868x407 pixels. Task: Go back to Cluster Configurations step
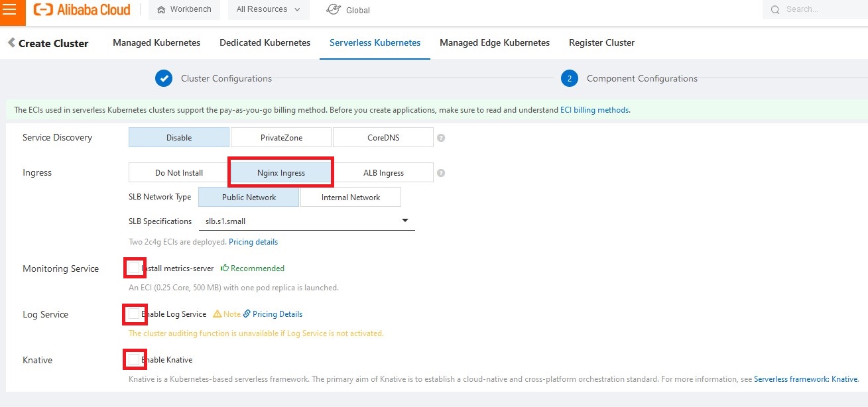[164, 78]
